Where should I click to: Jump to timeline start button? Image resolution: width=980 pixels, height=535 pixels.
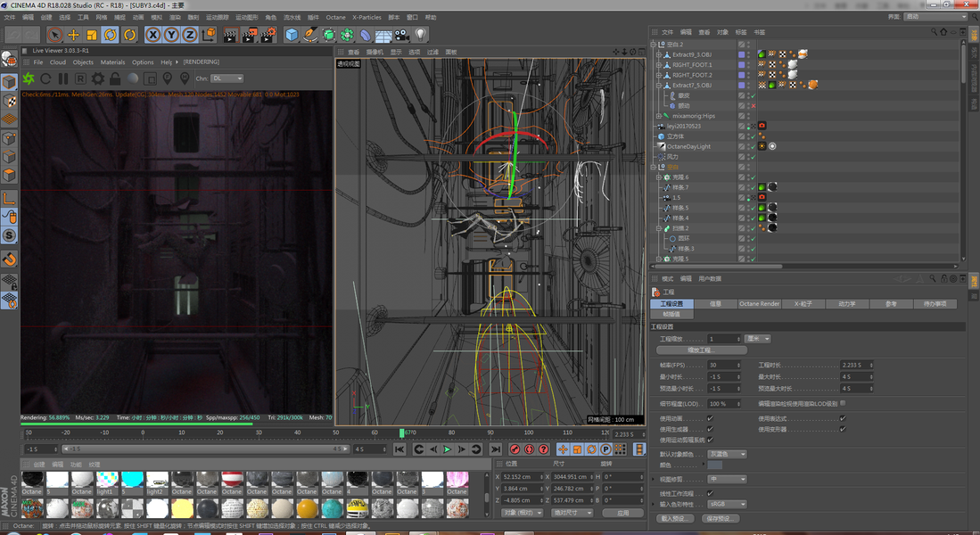click(x=399, y=449)
